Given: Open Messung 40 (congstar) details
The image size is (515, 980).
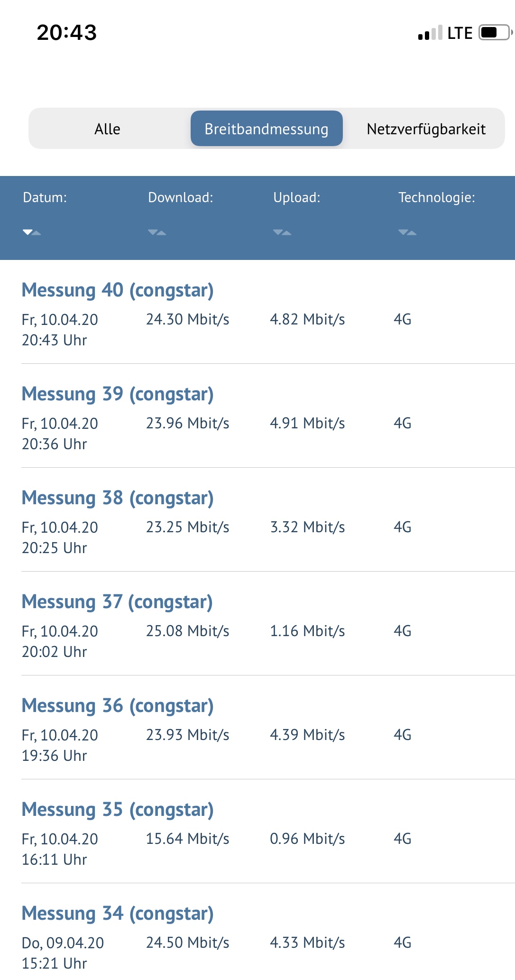Looking at the screenshot, I should 118,290.
